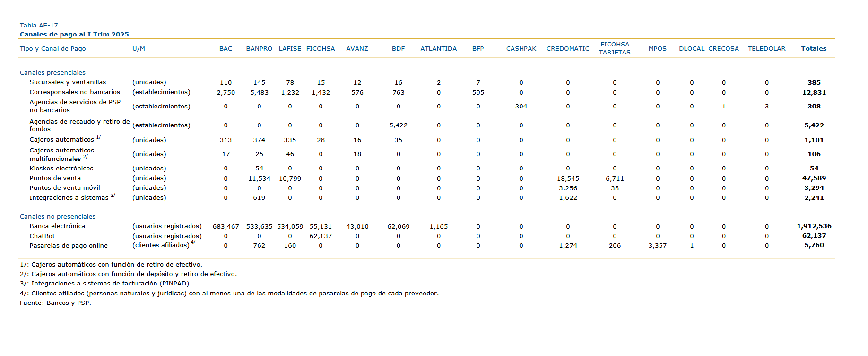
Task: Click the 'Fuente: Bancos y PSP.' line
Action: click(x=55, y=303)
